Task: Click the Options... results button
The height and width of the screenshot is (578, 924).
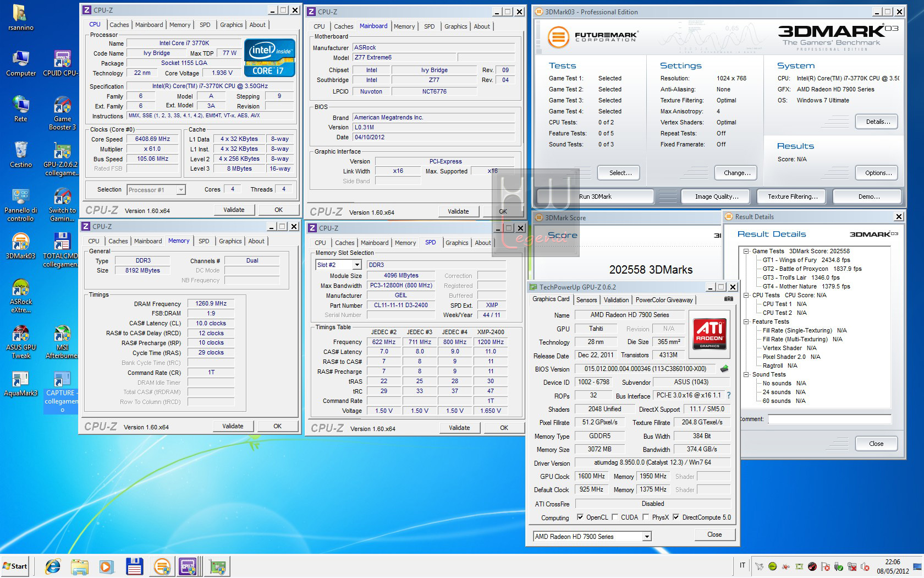Action: pos(877,173)
